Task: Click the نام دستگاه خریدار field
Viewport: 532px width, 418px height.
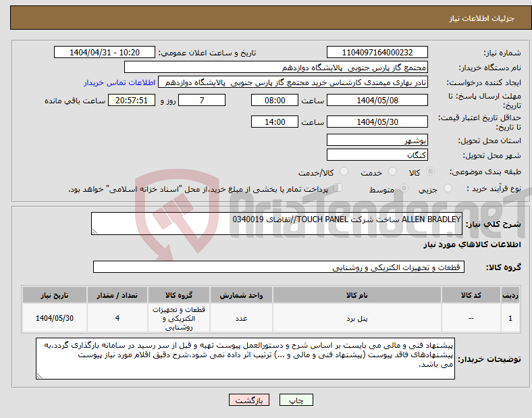Action: (x=276, y=67)
